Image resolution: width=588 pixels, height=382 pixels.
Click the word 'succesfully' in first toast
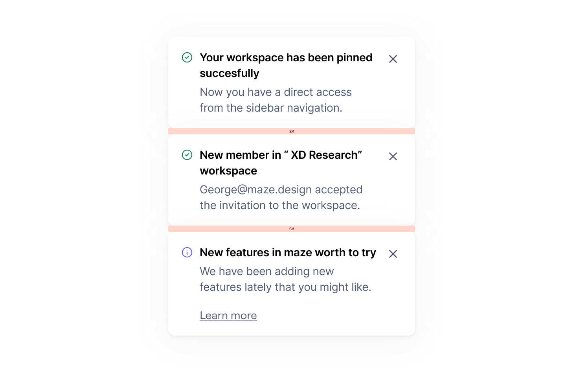(230, 73)
